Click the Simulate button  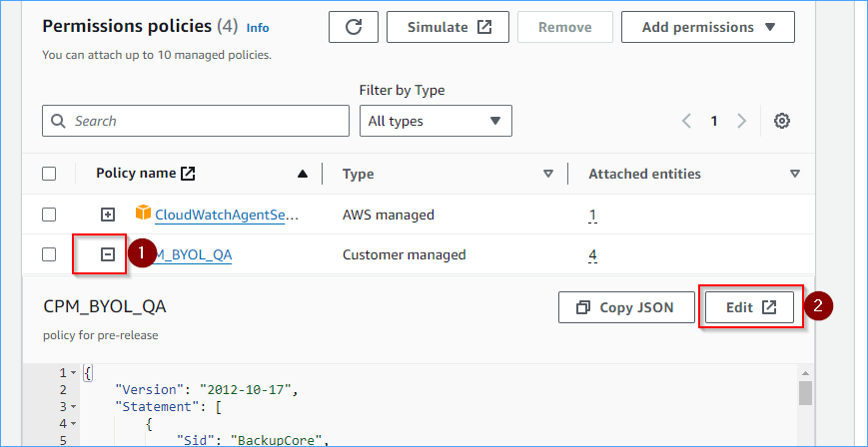(x=447, y=27)
